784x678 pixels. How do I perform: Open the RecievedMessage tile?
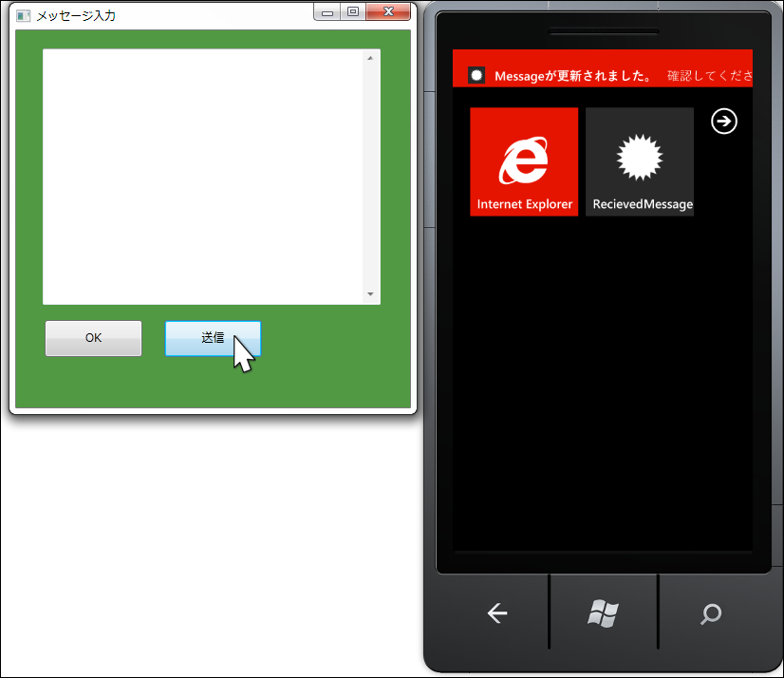point(640,161)
